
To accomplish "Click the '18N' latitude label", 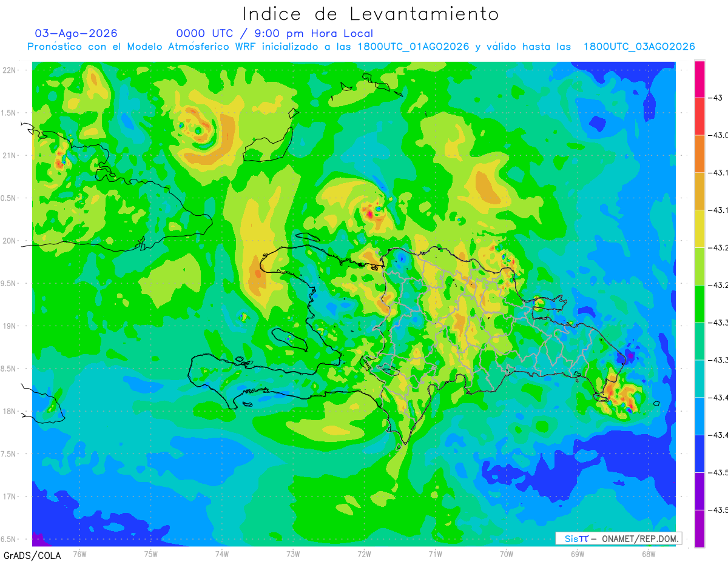I will point(9,411).
